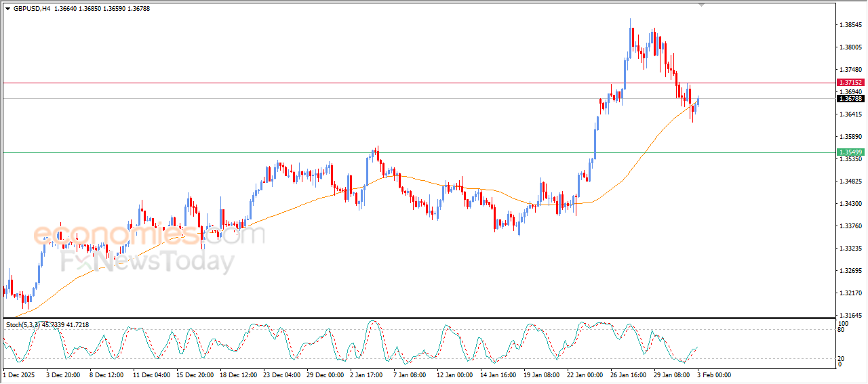Click the 7 Jan 08:00 time label

pos(409,375)
